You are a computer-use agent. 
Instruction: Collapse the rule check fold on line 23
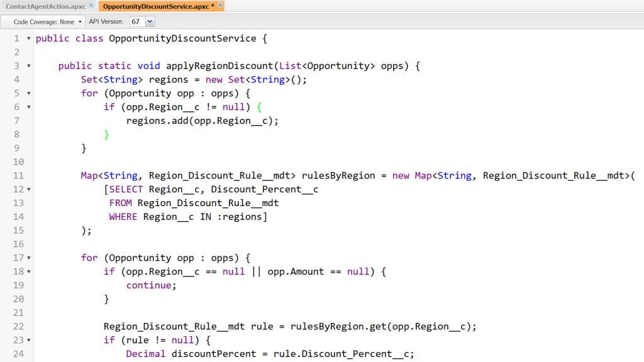click(x=29, y=340)
